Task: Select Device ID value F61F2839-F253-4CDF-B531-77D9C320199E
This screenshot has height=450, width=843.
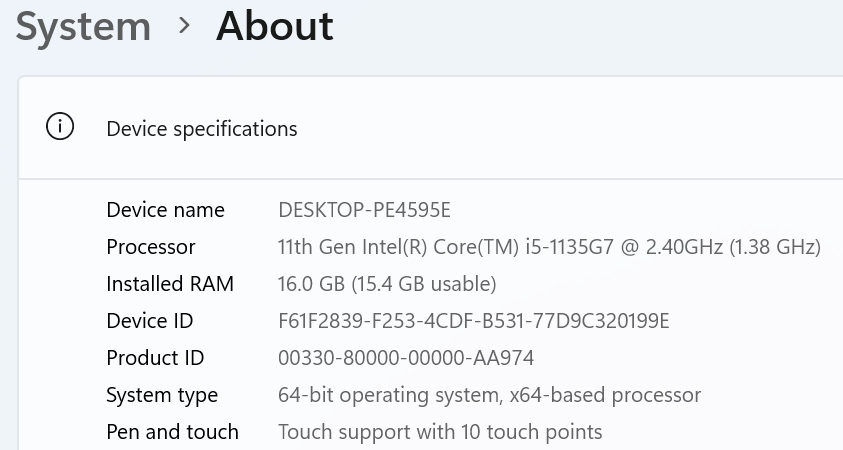Action: coord(474,321)
